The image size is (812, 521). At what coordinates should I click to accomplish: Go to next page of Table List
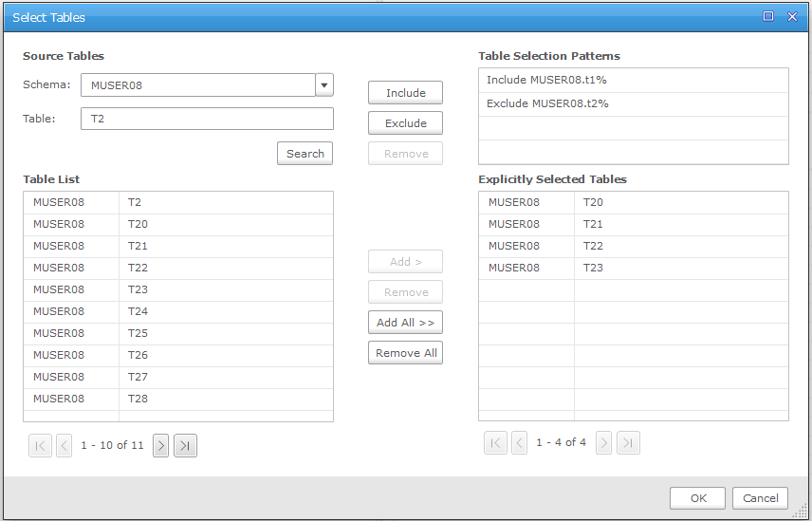tap(161, 445)
